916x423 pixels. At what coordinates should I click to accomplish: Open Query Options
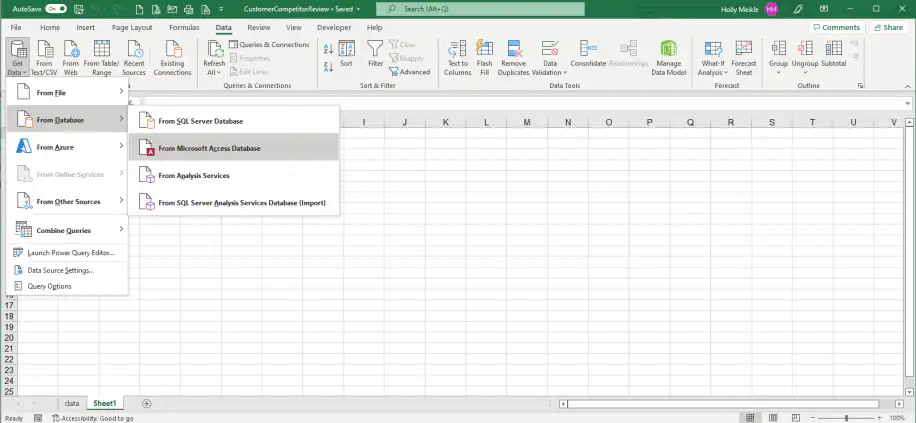(67, 286)
